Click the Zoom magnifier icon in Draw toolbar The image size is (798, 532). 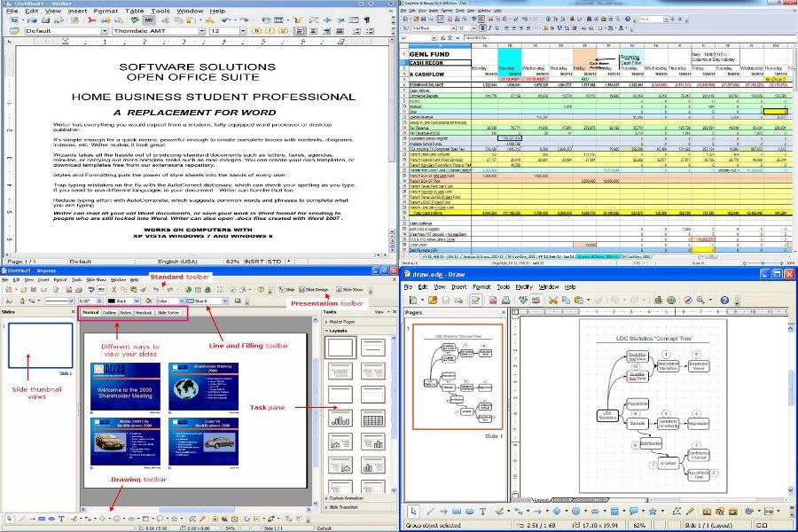(x=700, y=301)
